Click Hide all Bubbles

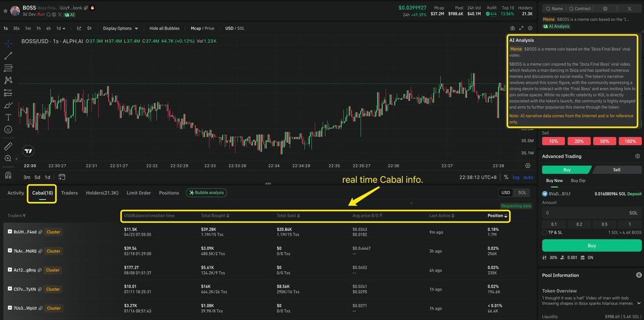164,29
